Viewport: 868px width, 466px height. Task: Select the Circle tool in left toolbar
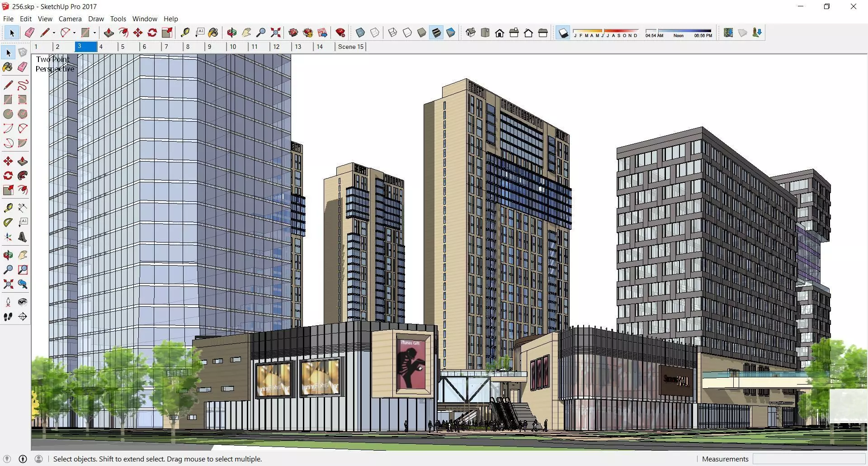[8, 114]
